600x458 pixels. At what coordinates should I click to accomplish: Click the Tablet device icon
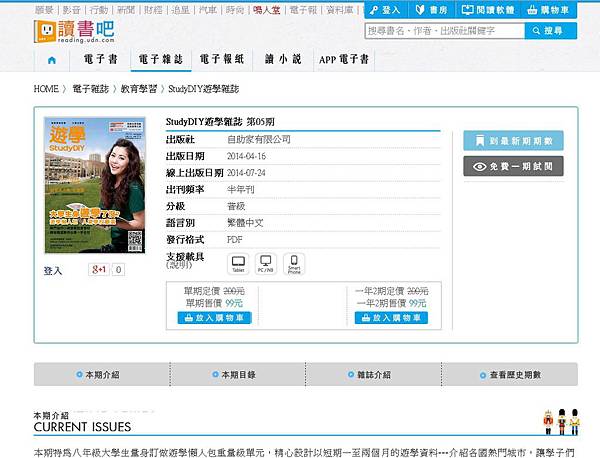pyautogui.click(x=238, y=264)
